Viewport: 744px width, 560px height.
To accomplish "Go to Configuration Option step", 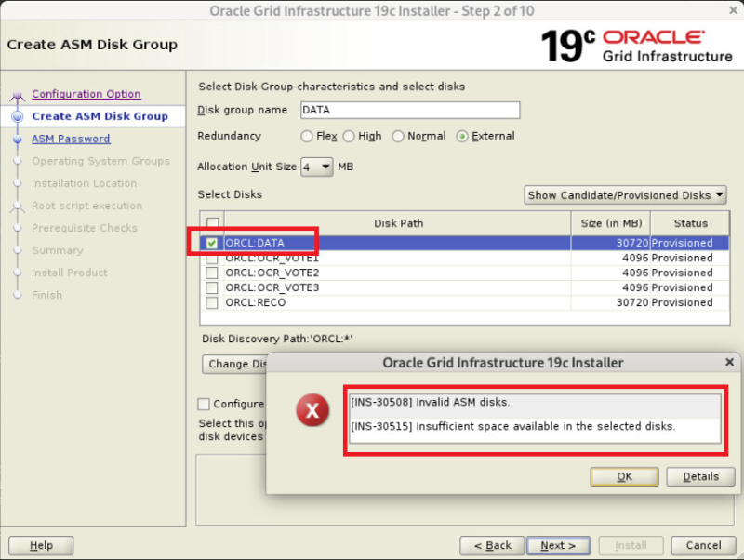I will pos(86,94).
